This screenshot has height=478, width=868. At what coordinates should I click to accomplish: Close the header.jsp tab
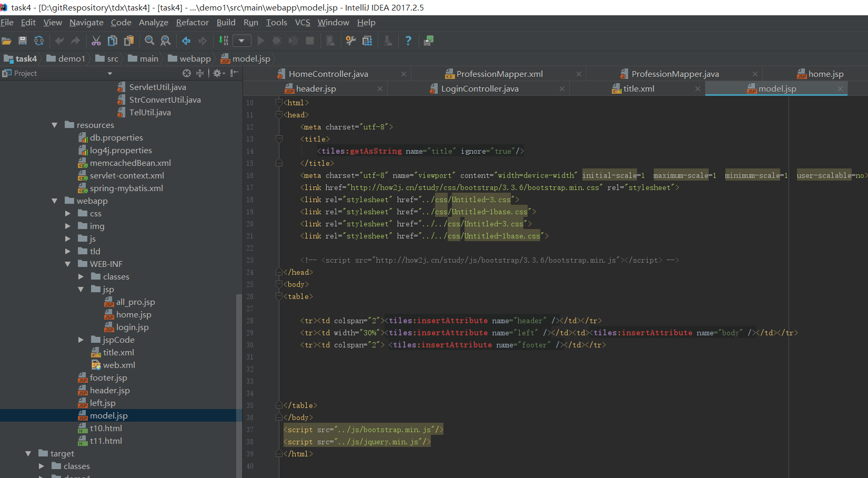click(380, 89)
